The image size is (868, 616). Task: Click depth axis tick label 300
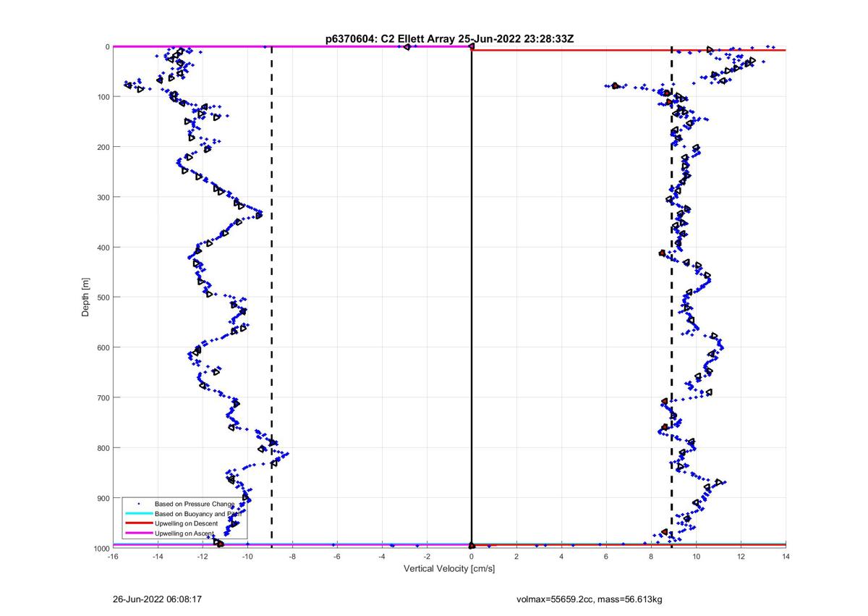[103, 197]
